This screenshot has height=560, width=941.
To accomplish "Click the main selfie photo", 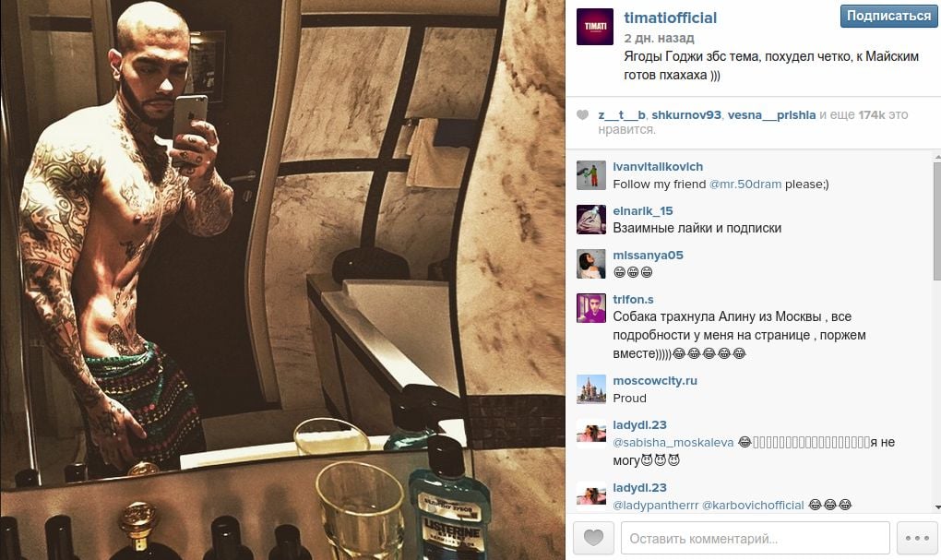I will pos(282,280).
